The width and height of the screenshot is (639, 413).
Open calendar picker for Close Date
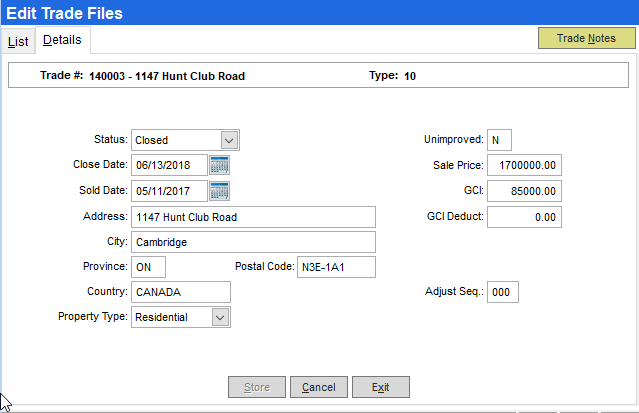(220, 165)
